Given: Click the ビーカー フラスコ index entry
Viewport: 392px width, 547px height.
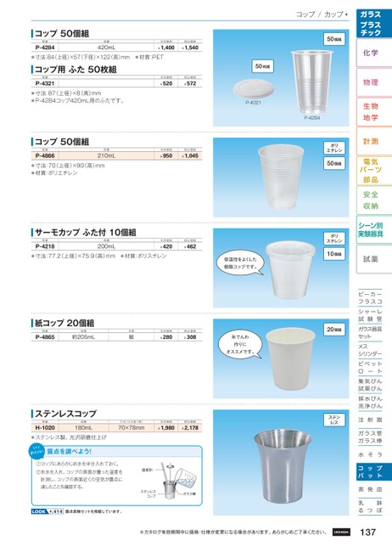Looking at the screenshot, I should tap(370, 298).
